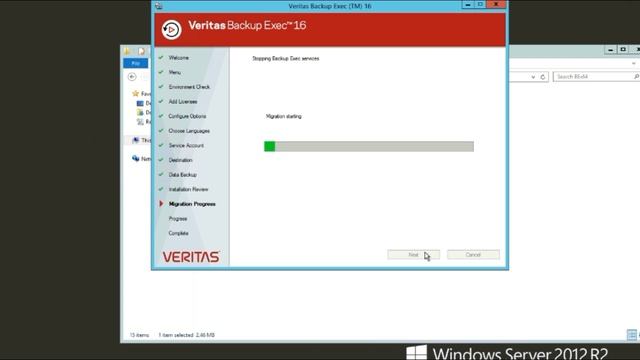This screenshot has height=360, width=640.
Task: Expand the Explorer ribbon chevron
Action: point(633,64)
